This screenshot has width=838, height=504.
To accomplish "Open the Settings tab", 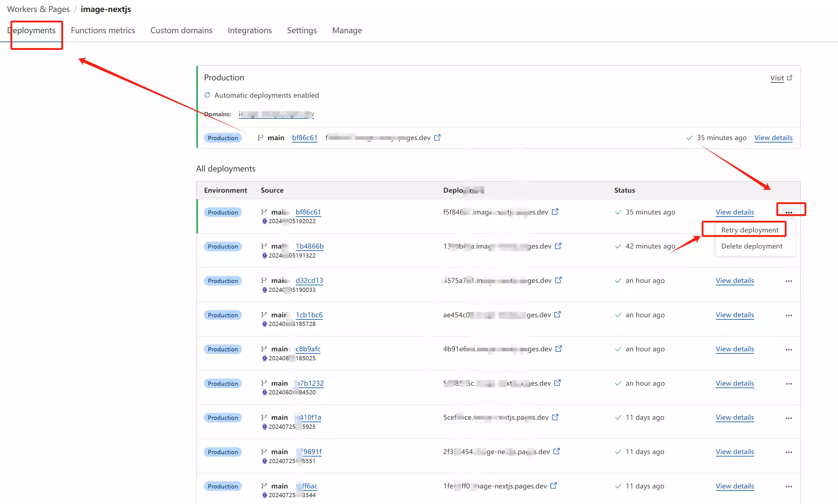I will [x=301, y=30].
